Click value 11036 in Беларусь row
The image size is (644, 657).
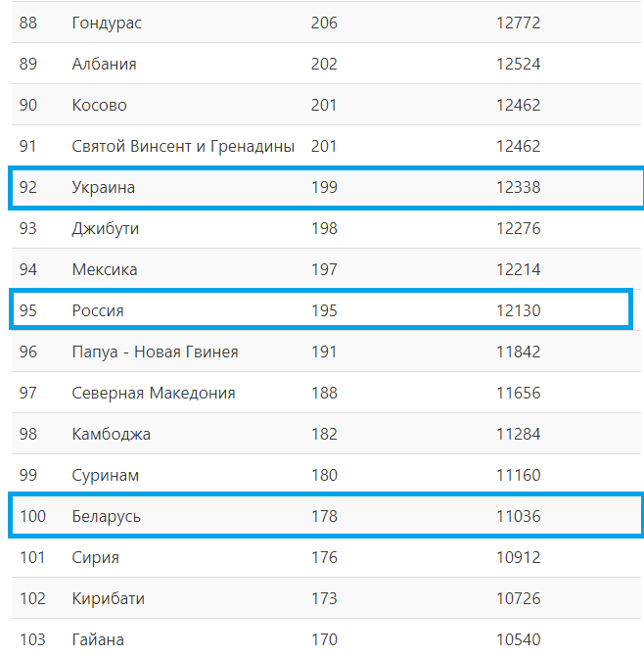pyautogui.click(x=519, y=516)
